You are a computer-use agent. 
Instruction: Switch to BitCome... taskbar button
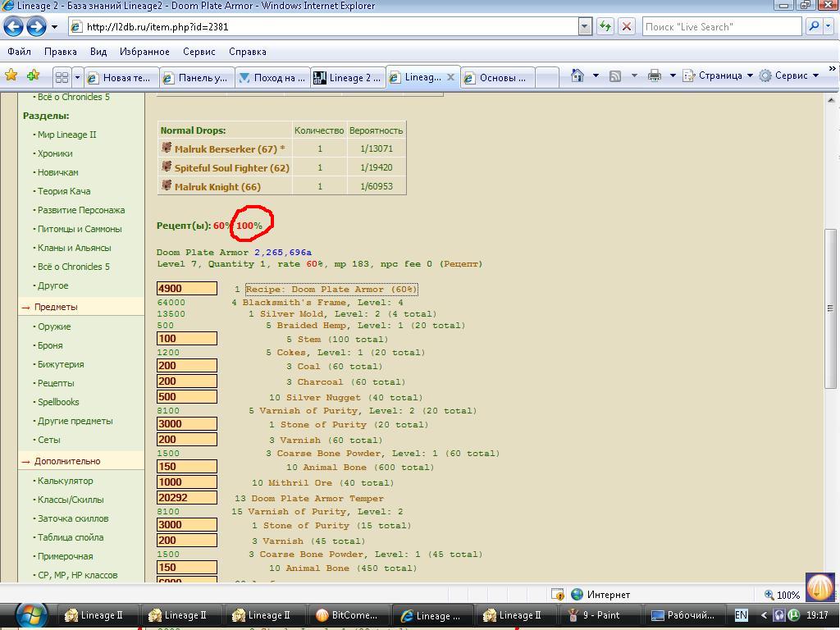point(348,615)
